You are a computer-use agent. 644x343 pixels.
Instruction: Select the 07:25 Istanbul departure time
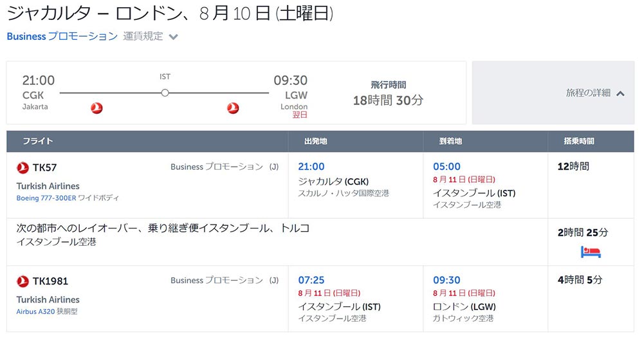coord(311,280)
